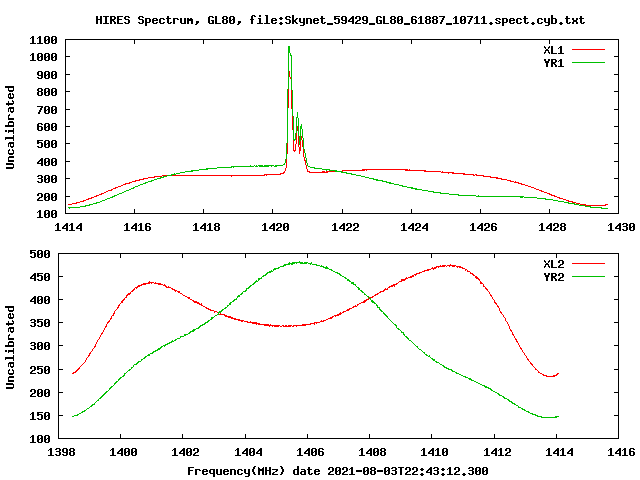The width and height of the screenshot is (640, 480).
Task: Click the top plot Uncalibrated axis label
Action: point(10,127)
